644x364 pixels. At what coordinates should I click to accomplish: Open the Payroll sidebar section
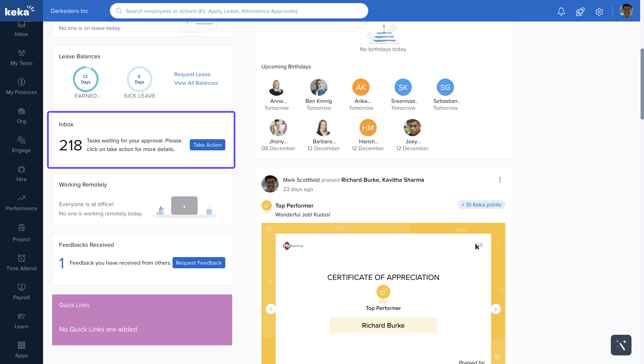pyautogui.click(x=21, y=292)
